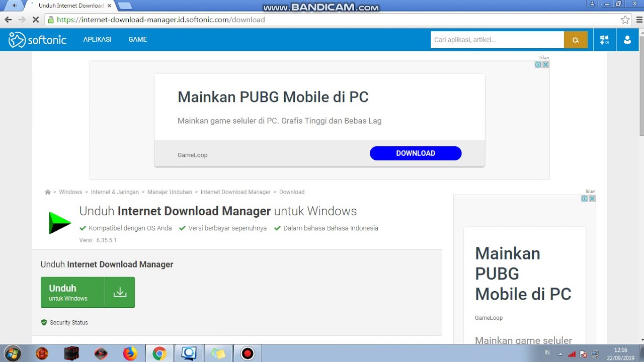
Task: Click the Softonic logo
Action: tap(37, 40)
